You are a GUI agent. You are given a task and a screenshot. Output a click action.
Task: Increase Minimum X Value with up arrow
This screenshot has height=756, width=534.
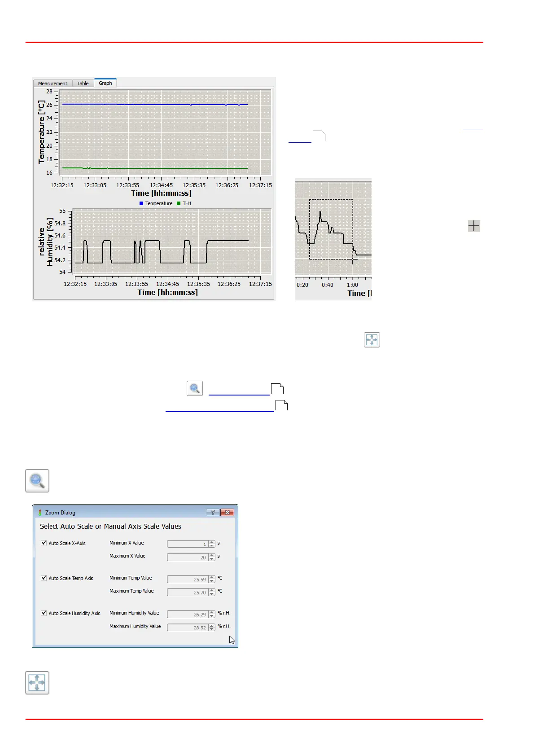tap(212, 542)
